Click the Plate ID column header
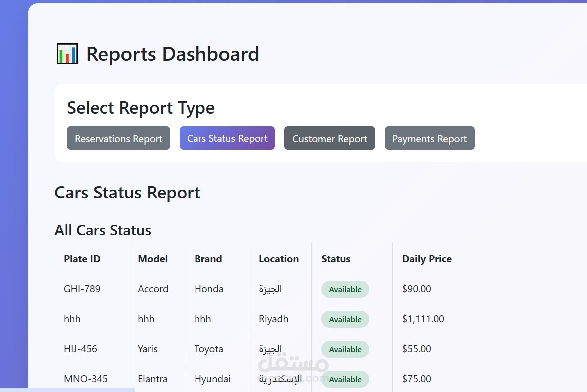Image resolution: width=587 pixels, height=392 pixels. click(82, 259)
